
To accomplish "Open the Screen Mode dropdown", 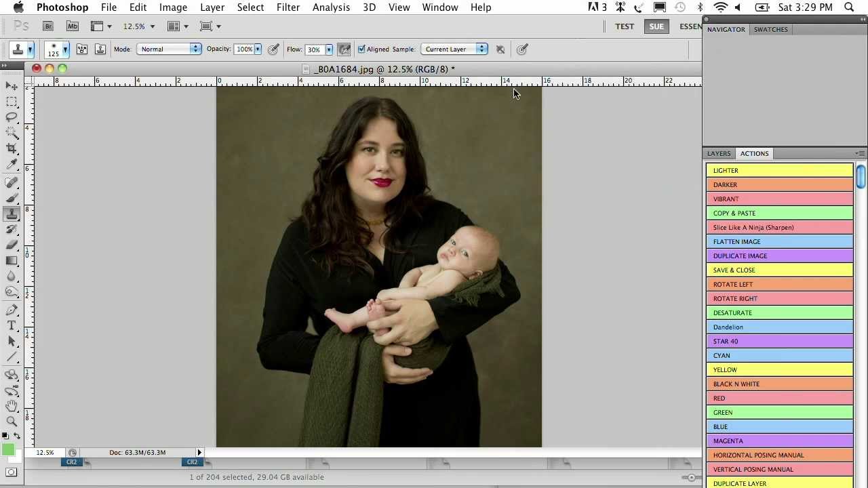I will (x=211, y=26).
